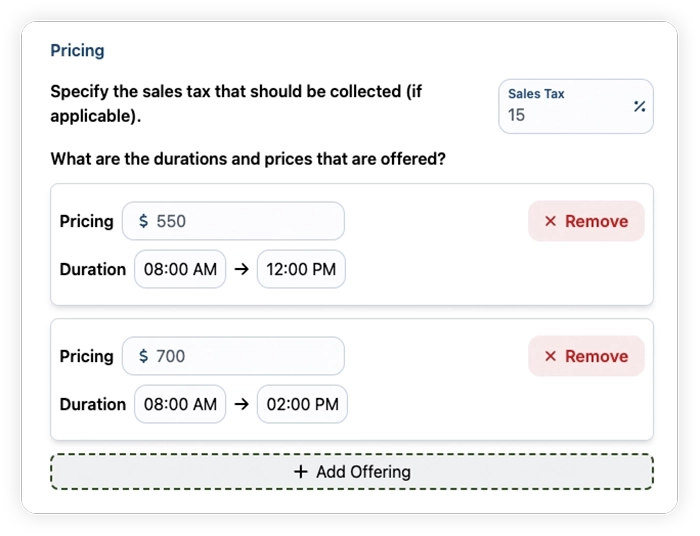Click the X icon on first Remove button
The height and width of the screenshot is (536, 700).
click(x=550, y=221)
